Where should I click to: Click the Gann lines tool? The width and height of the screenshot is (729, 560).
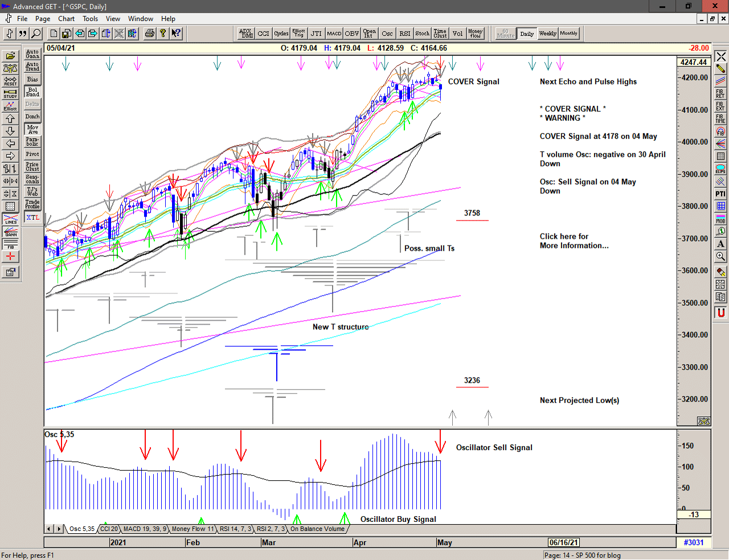(10, 231)
